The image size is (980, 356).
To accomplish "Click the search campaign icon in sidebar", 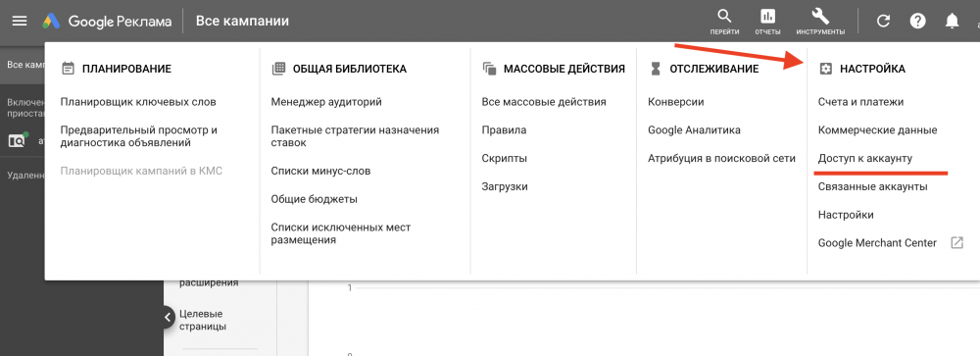I will [x=18, y=141].
